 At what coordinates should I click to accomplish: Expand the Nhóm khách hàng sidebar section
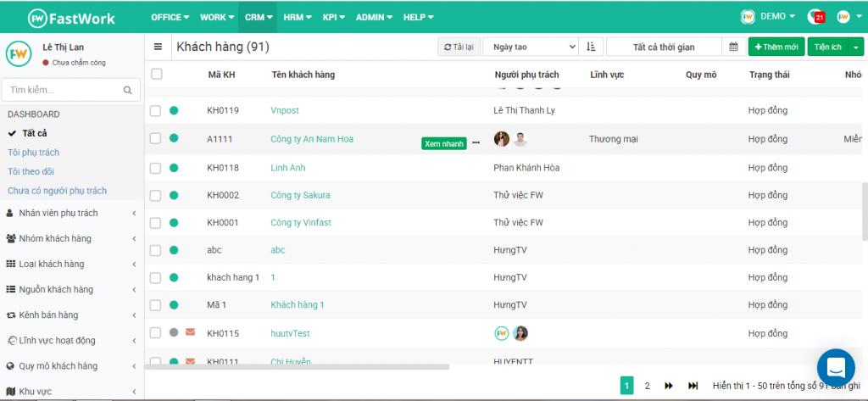[71, 238]
